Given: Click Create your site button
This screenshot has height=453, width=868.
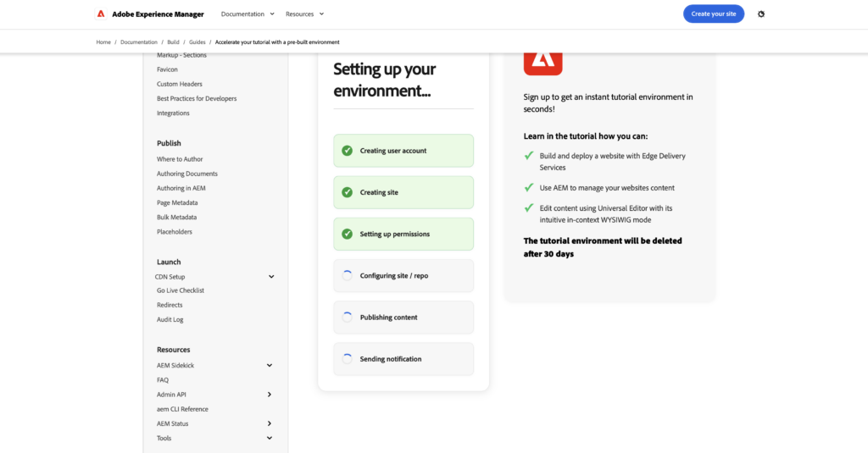Looking at the screenshot, I should pyautogui.click(x=714, y=14).
